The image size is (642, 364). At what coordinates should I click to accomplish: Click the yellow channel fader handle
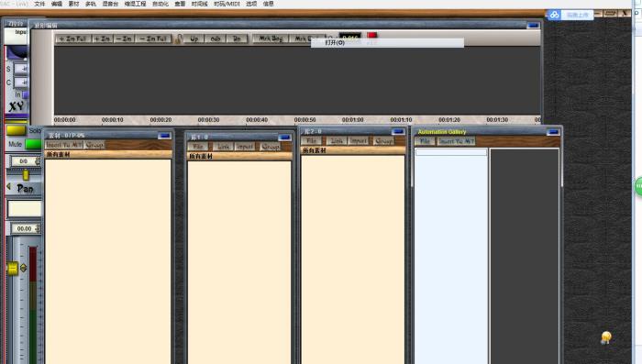pos(13,269)
